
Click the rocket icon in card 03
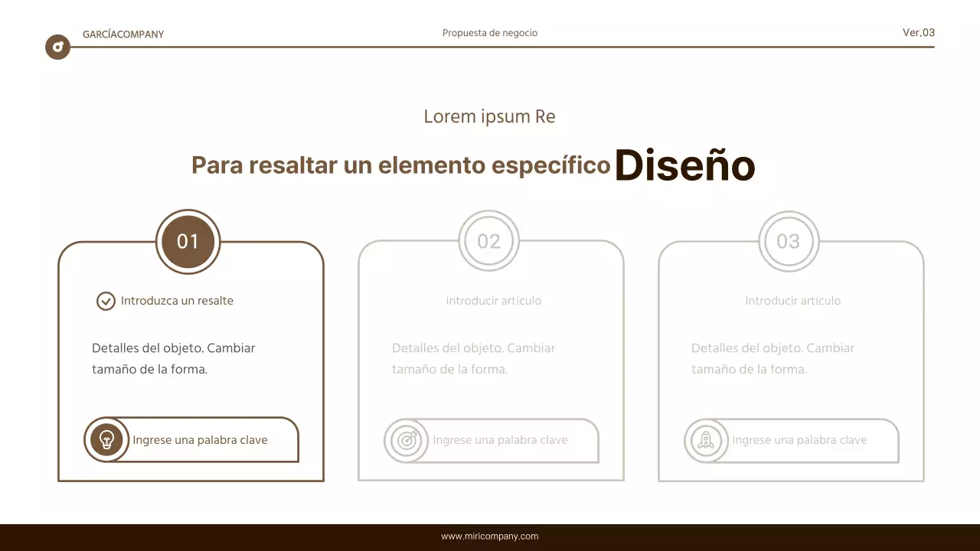(706, 441)
